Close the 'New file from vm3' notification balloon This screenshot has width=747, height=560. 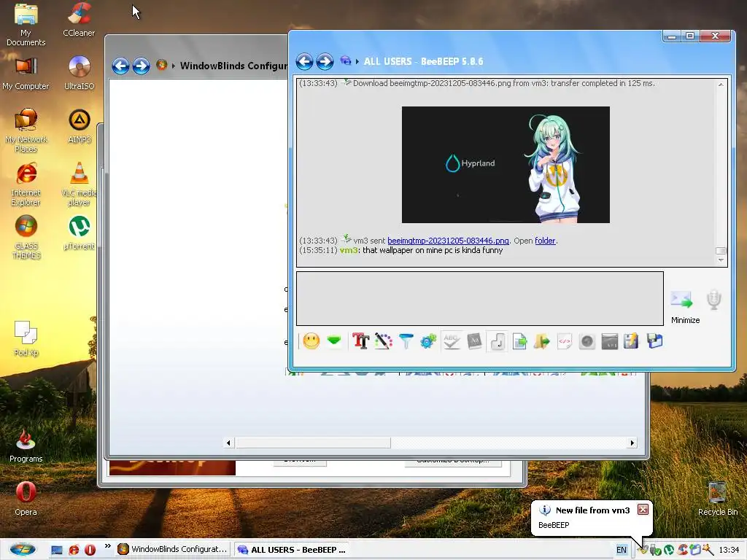(643, 510)
